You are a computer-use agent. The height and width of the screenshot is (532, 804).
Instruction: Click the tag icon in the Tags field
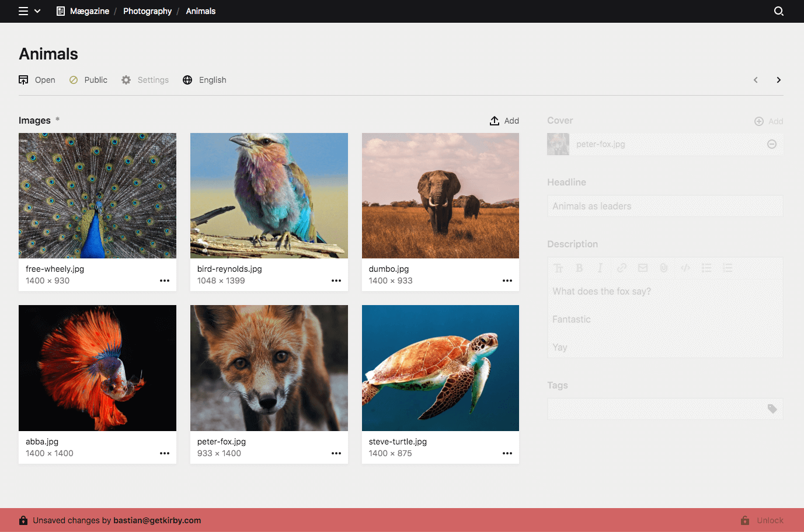(772, 409)
